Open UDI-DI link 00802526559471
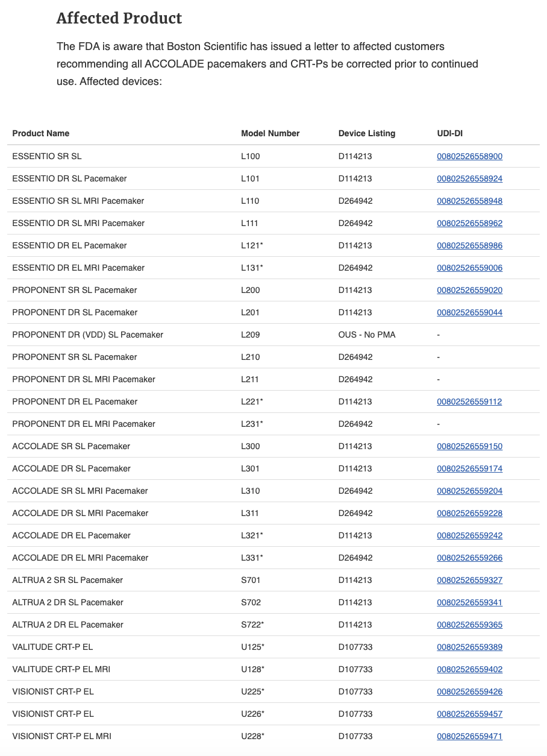 point(469,736)
